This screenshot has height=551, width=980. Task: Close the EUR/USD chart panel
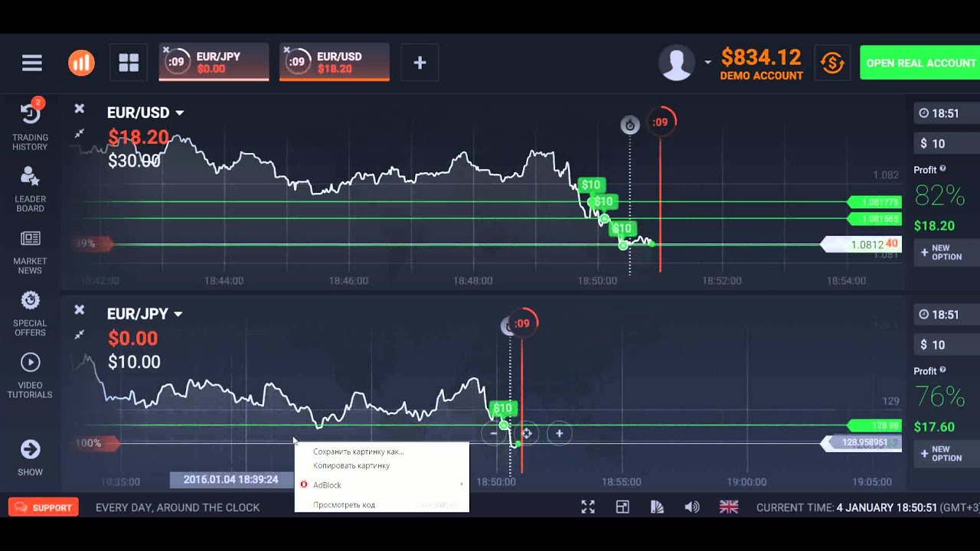pyautogui.click(x=79, y=109)
